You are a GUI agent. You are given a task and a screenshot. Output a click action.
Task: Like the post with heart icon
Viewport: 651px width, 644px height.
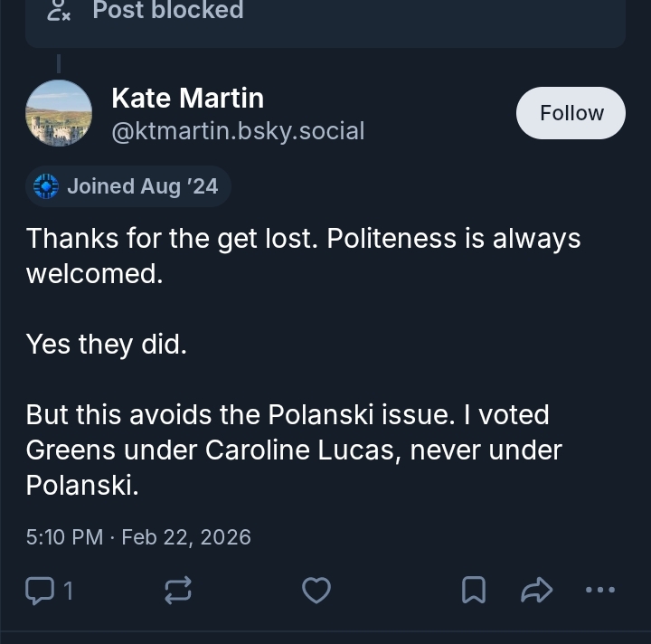pyautogui.click(x=316, y=591)
